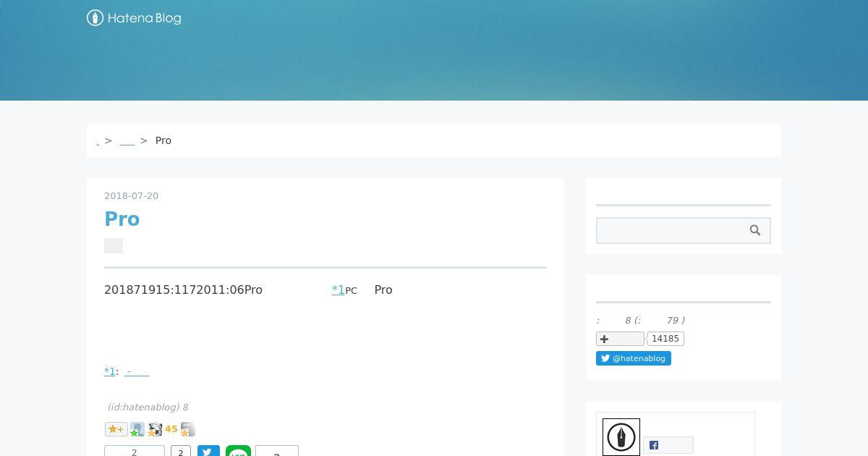
Task: Open the last star giver's gray avatar
Action: [x=188, y=429]
